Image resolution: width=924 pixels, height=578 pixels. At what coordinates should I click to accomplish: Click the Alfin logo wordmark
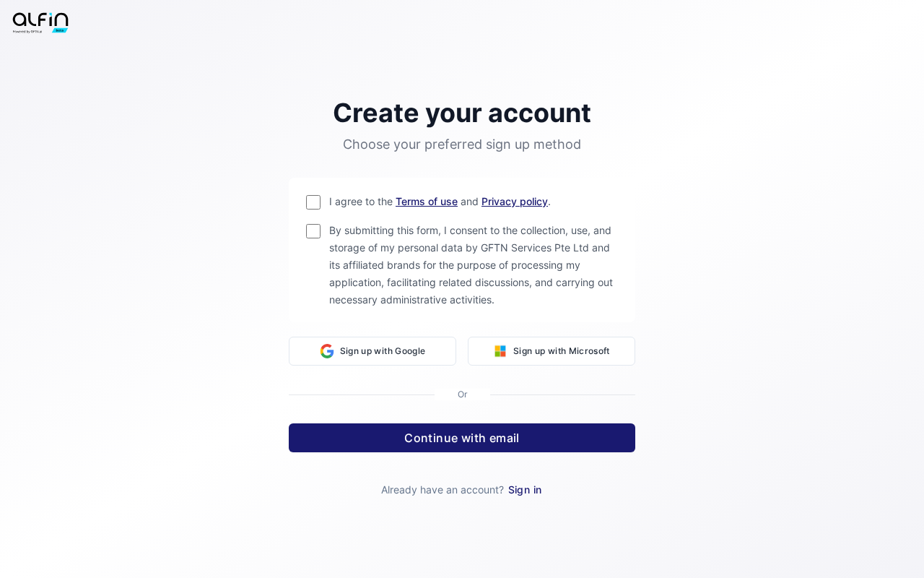coord(40,20)
